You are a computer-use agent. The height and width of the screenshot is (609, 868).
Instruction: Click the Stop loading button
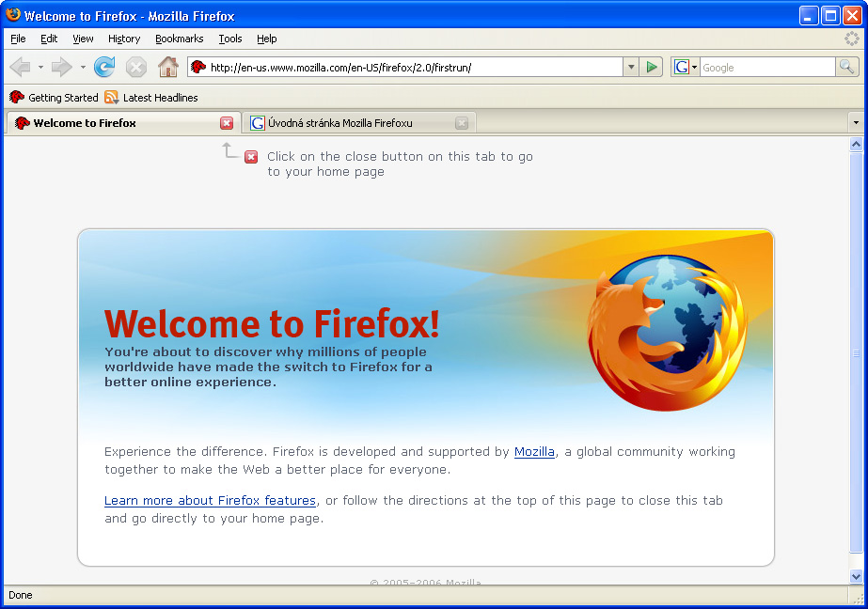coord(135,67)
